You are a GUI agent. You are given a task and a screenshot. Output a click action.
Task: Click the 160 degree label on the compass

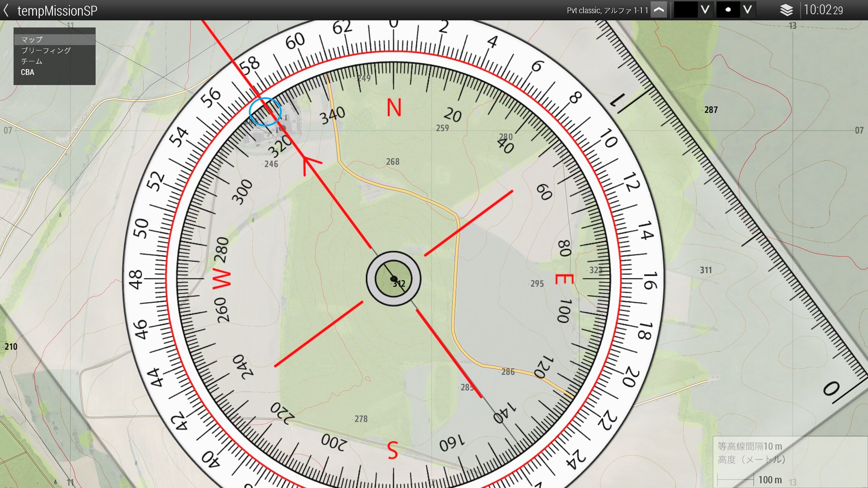click(x=452, y=443)
